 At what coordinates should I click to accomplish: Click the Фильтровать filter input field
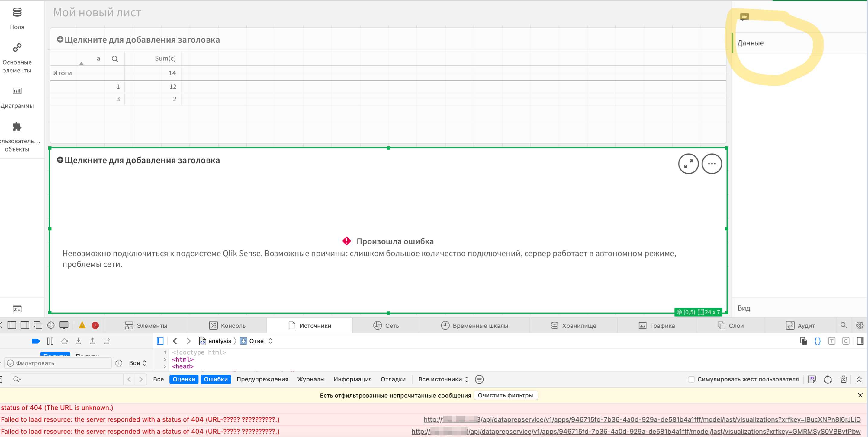pyautogui.click(x=58, y=363)
